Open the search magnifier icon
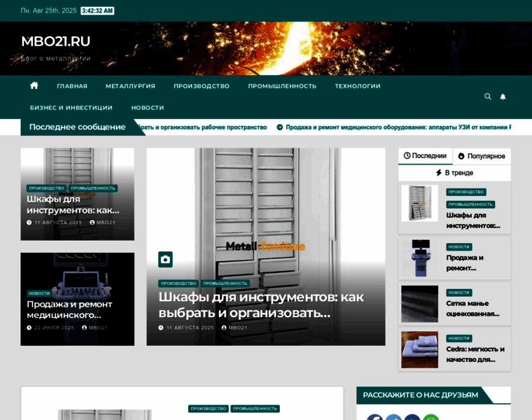 tap(488, 97)
